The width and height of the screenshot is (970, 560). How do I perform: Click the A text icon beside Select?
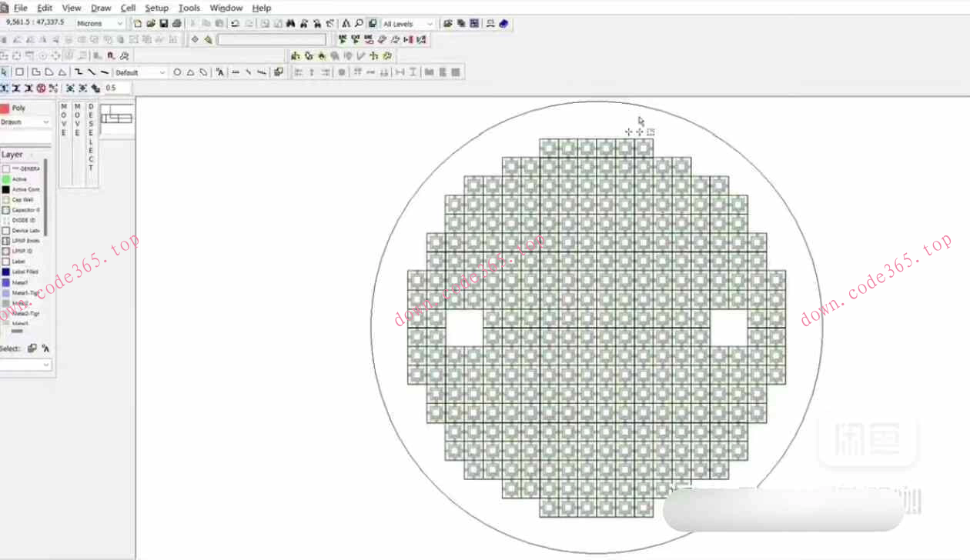(x=45, y=348)
